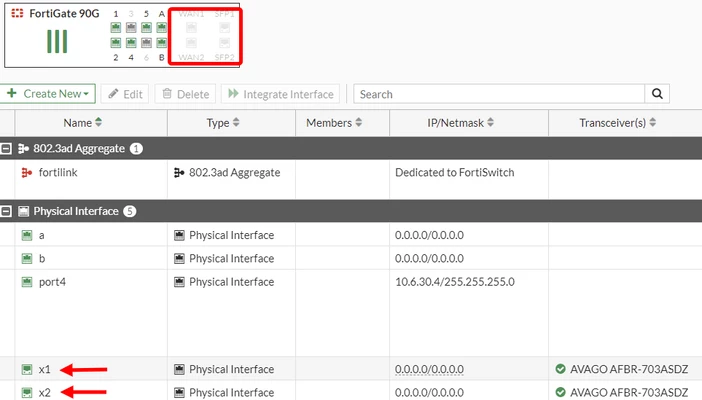The height and width of the screenshot is (400, 702).
Task: Select the x2 interface row
Action: pos(351,391)
